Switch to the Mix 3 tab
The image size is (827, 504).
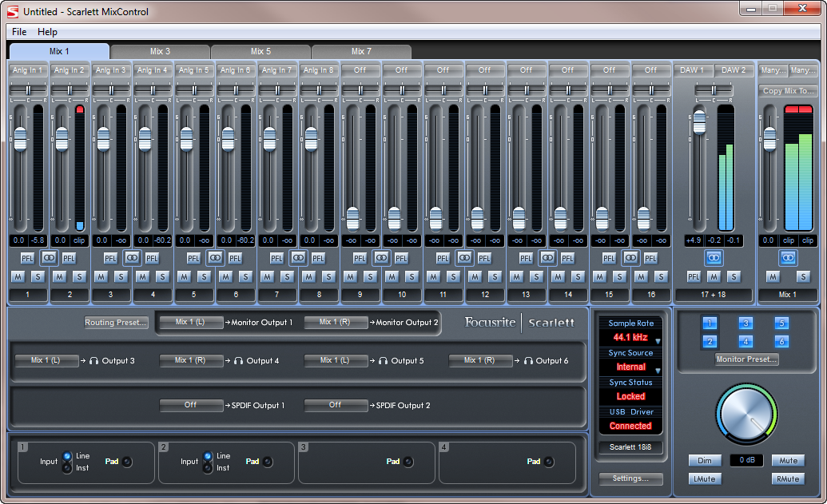(160, 52)
